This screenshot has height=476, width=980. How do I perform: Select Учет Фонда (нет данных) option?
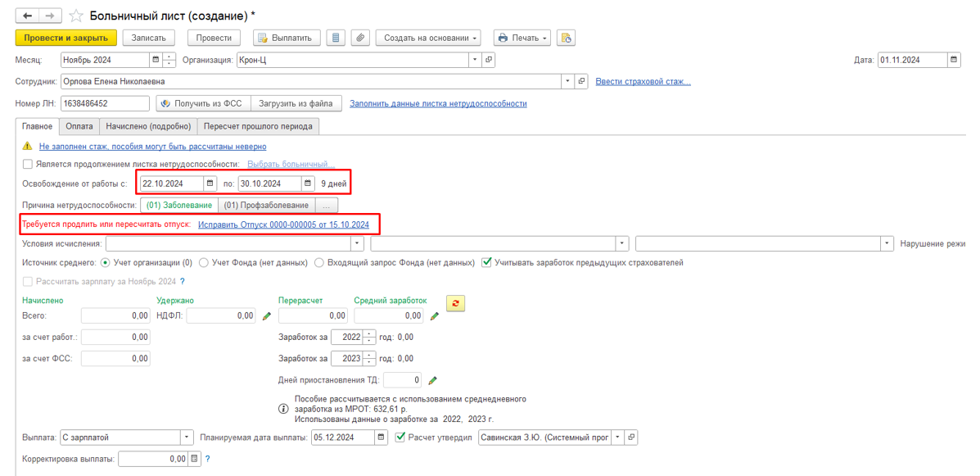click(x=205, y=263)
